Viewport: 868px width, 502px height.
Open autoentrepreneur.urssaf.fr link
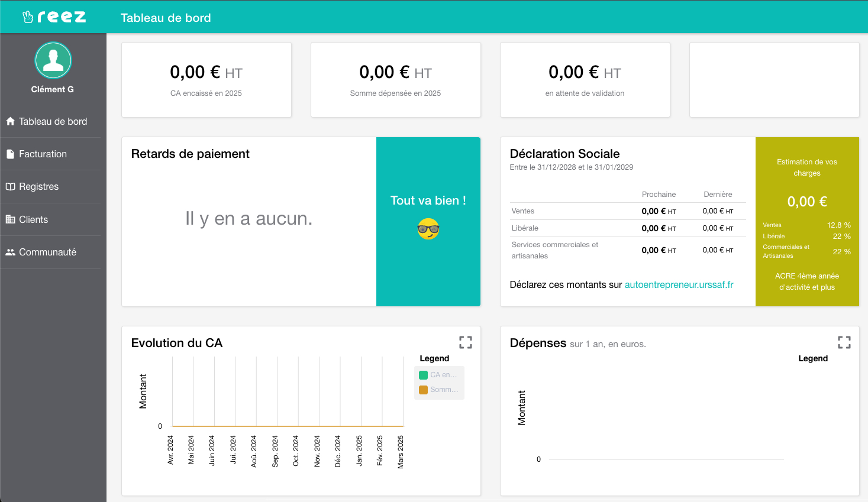679,284
